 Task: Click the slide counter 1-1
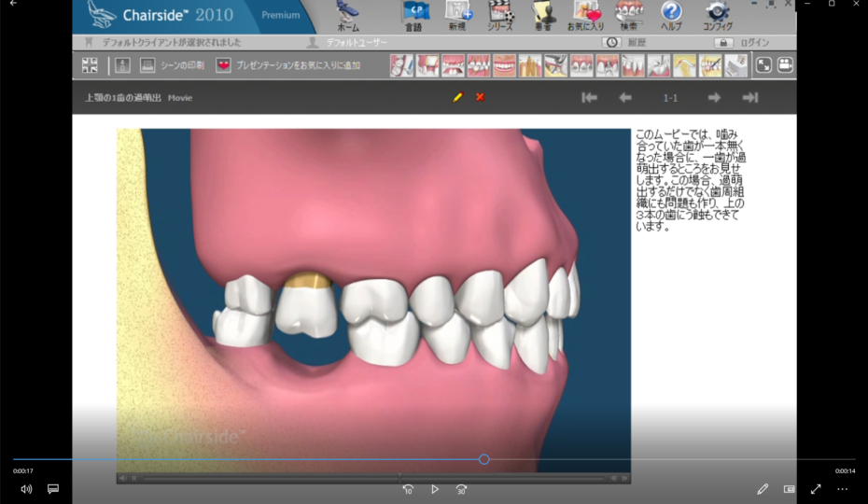[x=670, y=98]
